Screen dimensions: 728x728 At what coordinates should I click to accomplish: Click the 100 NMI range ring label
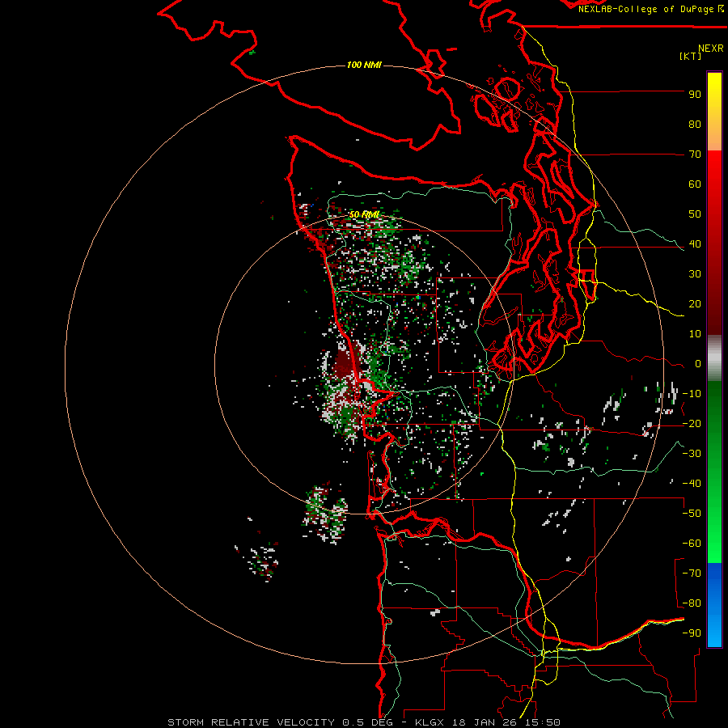point(364,65)
